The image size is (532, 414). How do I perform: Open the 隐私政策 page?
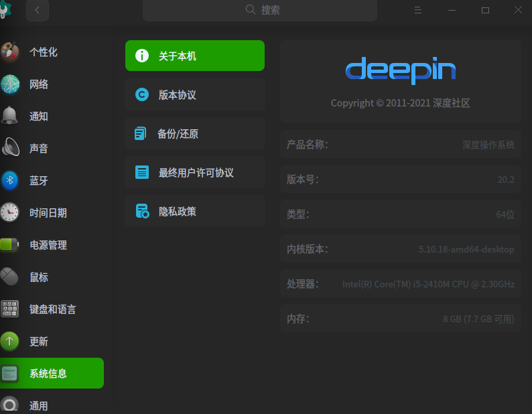195,211
